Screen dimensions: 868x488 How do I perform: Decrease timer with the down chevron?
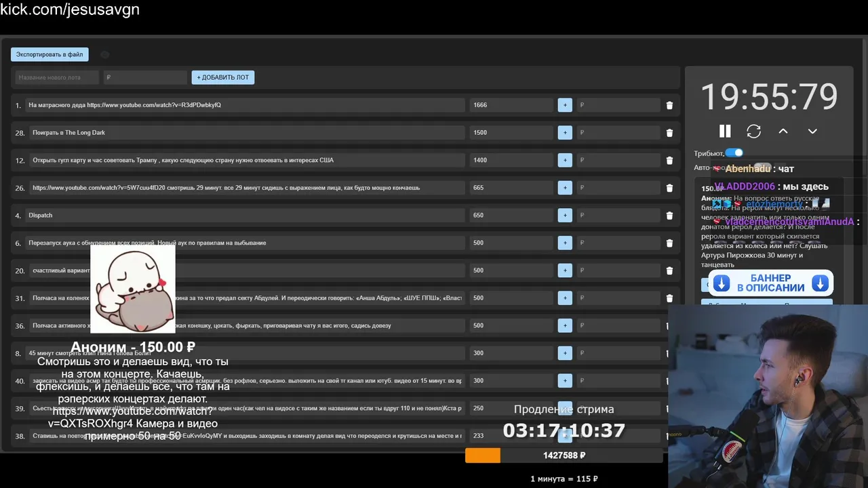click(812, 131)
